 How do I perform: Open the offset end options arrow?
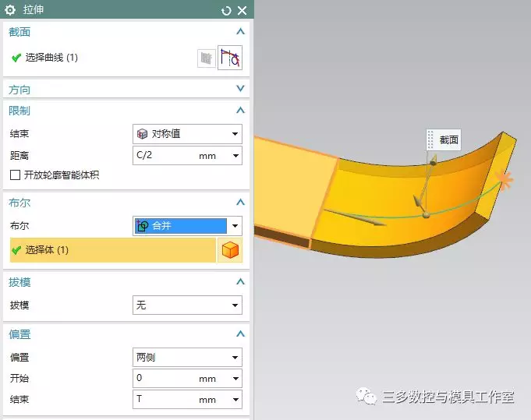(x=235, y=400)
